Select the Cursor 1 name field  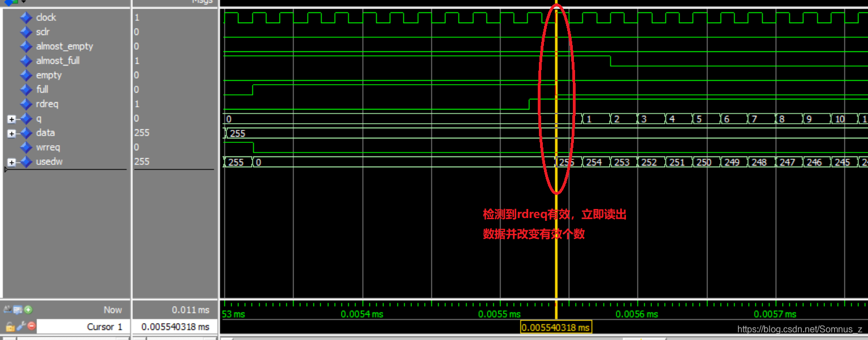pos(83,326)
